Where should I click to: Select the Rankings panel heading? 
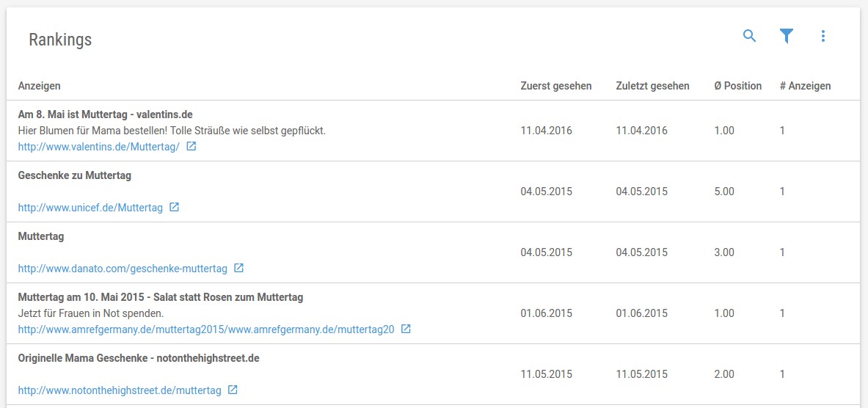point(60,40)
